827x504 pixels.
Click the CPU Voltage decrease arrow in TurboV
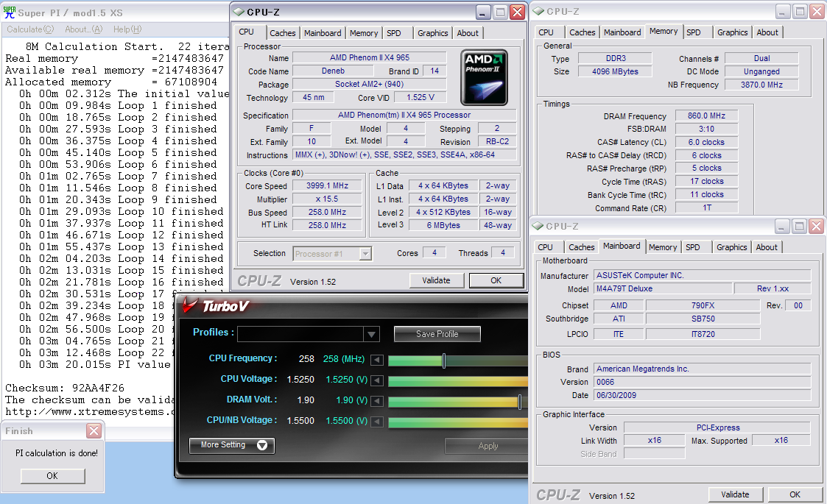pos(377,380)
